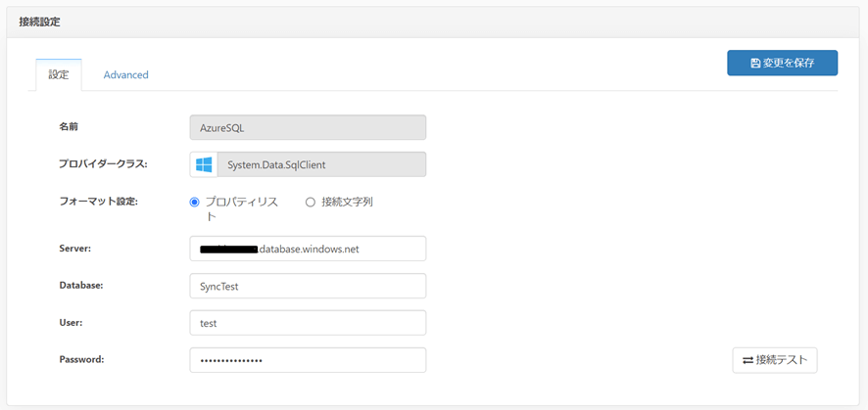This screenshot has height=410, width=868.
Task: Choose the 接続文字列 format radio button
Action: point(311,203)
